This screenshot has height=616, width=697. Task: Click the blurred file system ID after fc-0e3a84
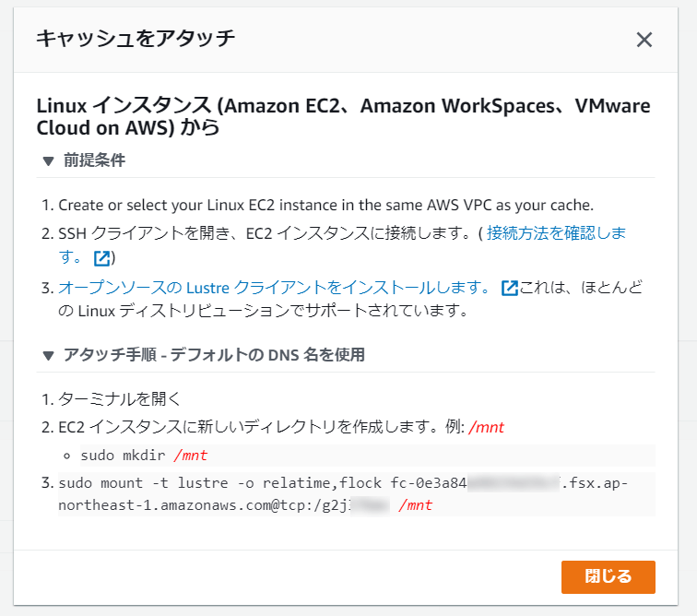pos(514,482)
